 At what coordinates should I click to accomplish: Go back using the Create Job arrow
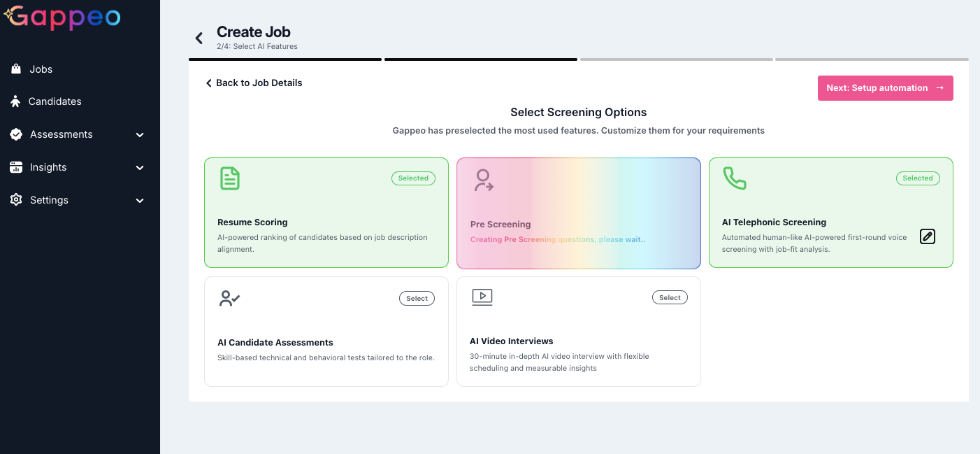point(199,38)
